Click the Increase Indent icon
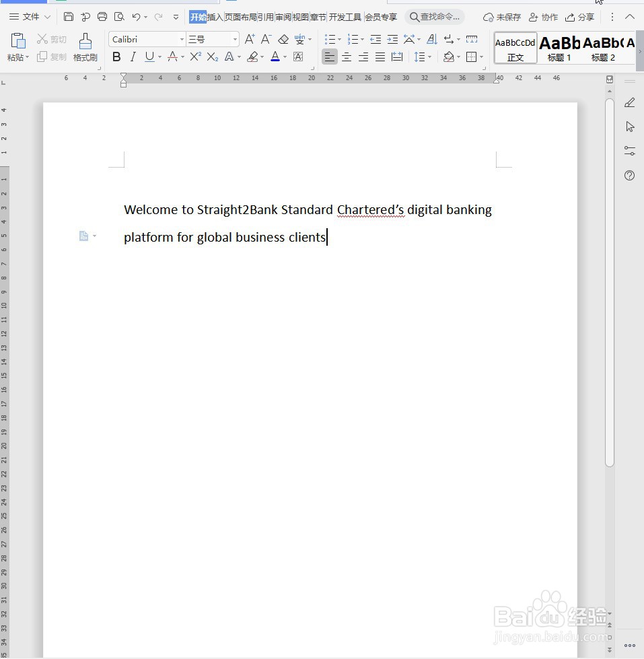The image size is (644, 659). [392, 40]
